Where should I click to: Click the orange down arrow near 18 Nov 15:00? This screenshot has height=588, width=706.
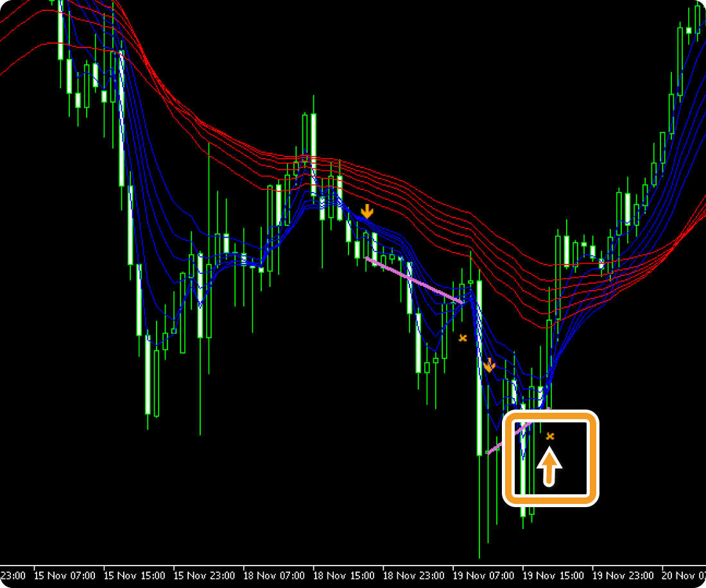(x=366, y=211)
